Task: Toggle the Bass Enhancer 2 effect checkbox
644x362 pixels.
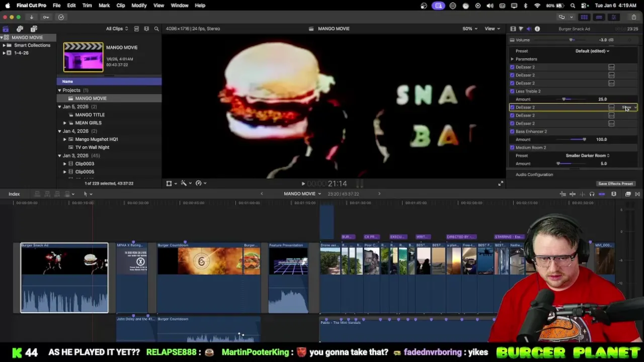Action: (x=512, y=131)
